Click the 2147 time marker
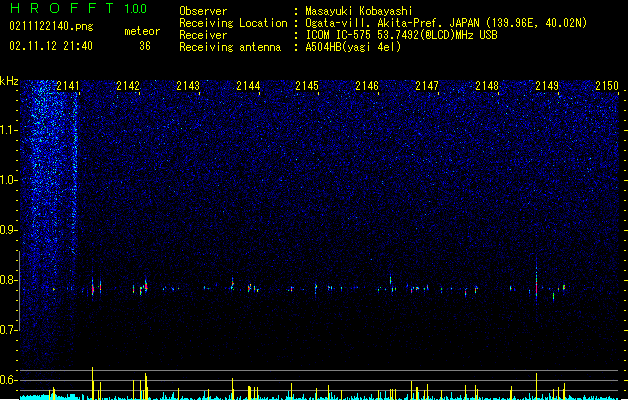629x400 pixels. [427, 86]
